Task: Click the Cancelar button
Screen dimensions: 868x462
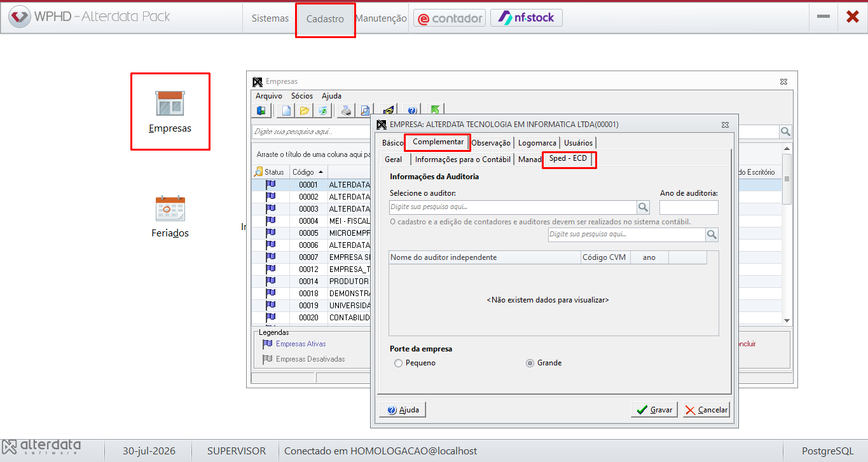Action: point(706,410)
